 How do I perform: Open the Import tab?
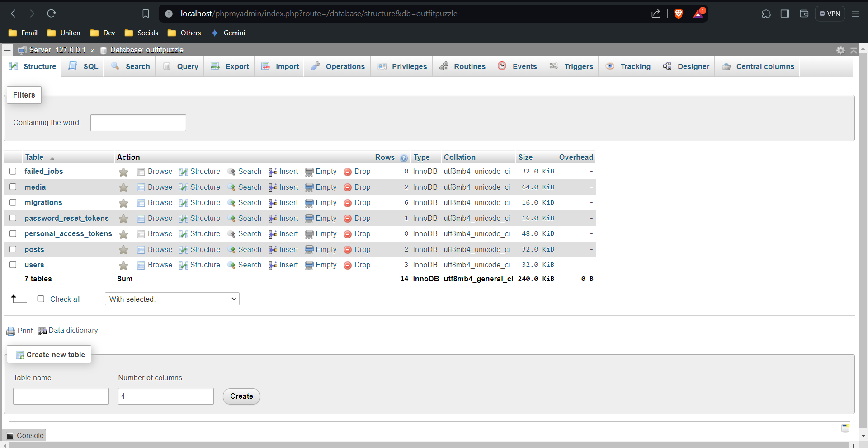coord(280,66)
